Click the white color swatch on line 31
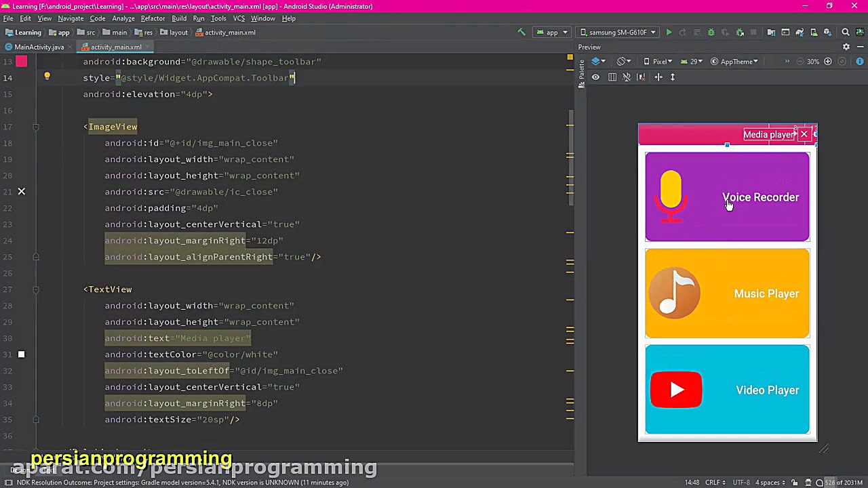This screenshot has height=488, width=868. click(x=21, y=354)
